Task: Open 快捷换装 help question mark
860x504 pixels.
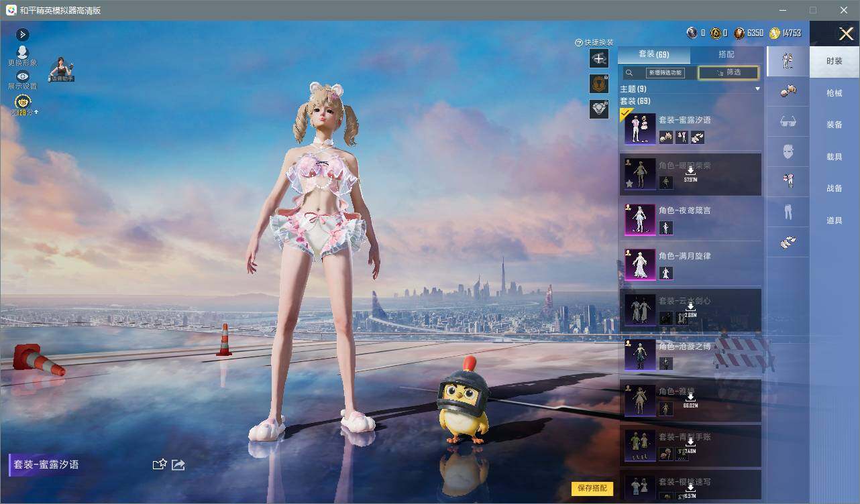Action: click(x=578, y=42)
